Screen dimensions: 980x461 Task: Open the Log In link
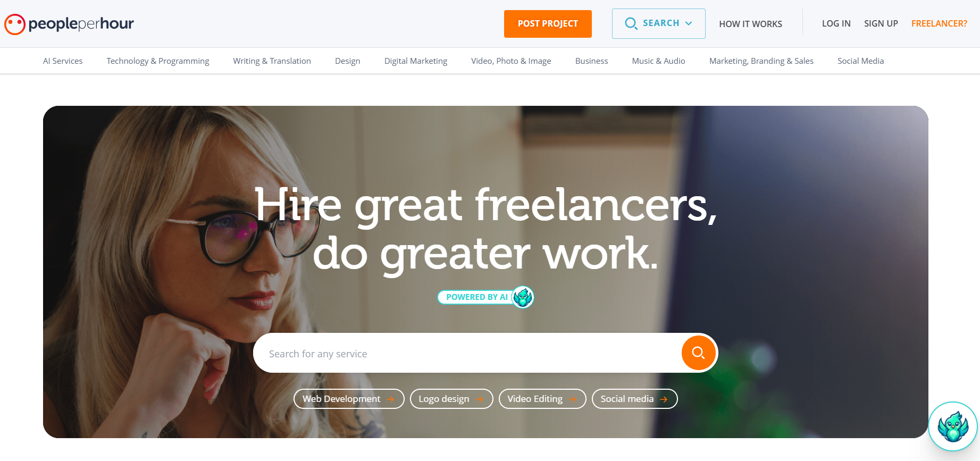point(836,23)
